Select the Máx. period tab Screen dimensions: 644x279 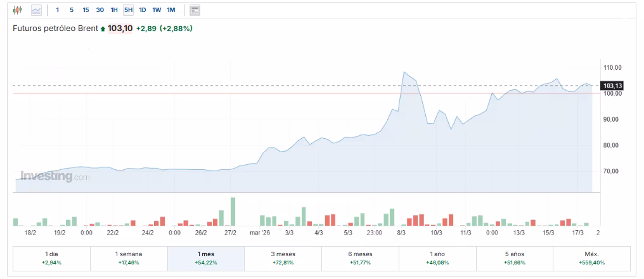[x=592, y=259]
